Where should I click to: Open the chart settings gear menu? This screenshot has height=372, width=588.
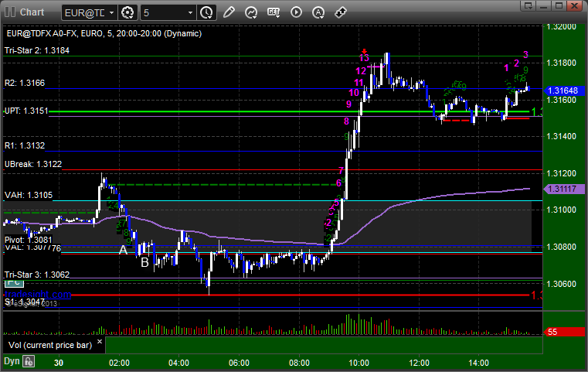pos(127,13)
